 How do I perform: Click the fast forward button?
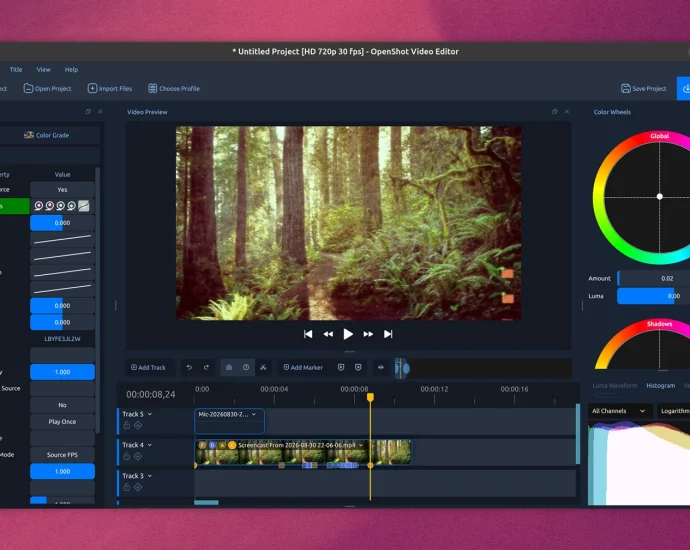(368, 334)
